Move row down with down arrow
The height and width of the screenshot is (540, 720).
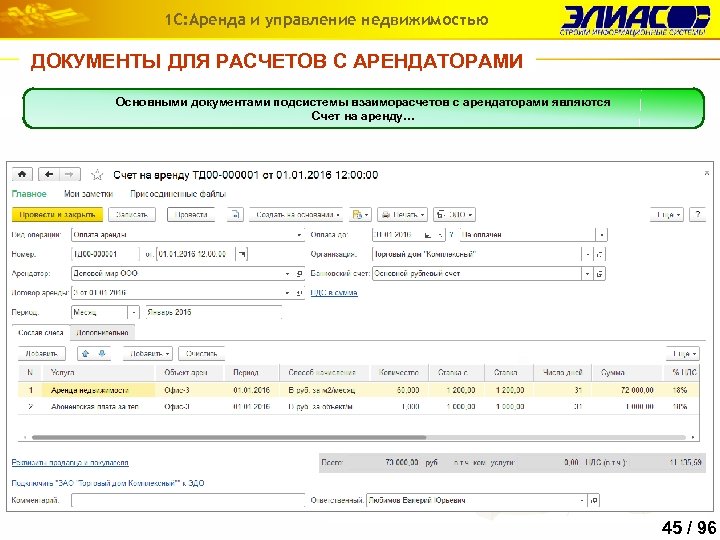click(102, 354)
